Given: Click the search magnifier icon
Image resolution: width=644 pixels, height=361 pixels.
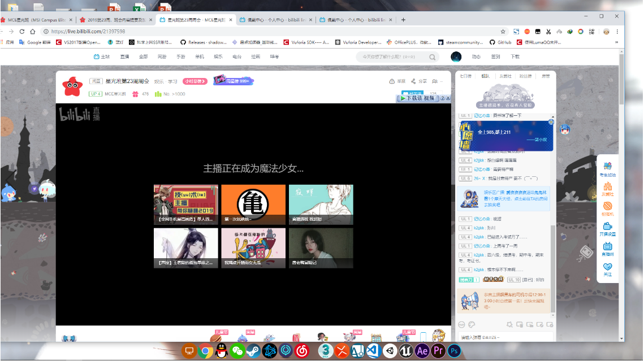Looking at the screenshot, I should (433, 57).
